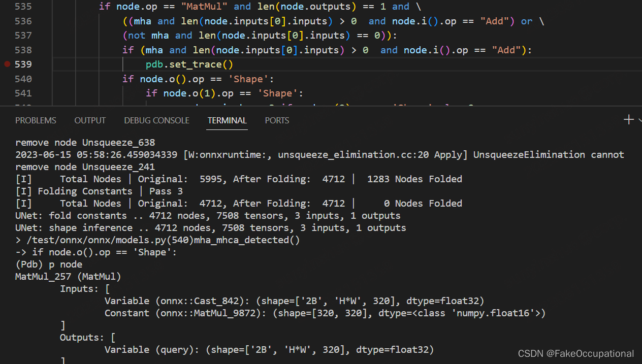This screenshot has height=364, width=642.
Task: Click 'MatMul_257 (MatMul)' terminal output
Action: (x=68, y=277)
